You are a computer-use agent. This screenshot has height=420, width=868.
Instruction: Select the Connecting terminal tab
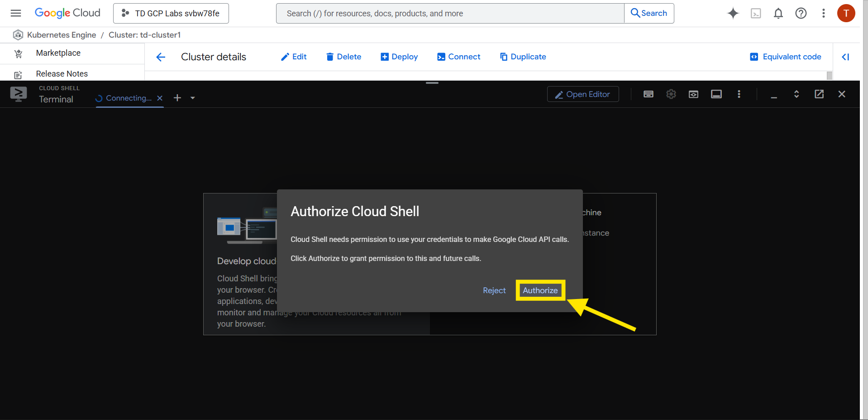(124, 98)
